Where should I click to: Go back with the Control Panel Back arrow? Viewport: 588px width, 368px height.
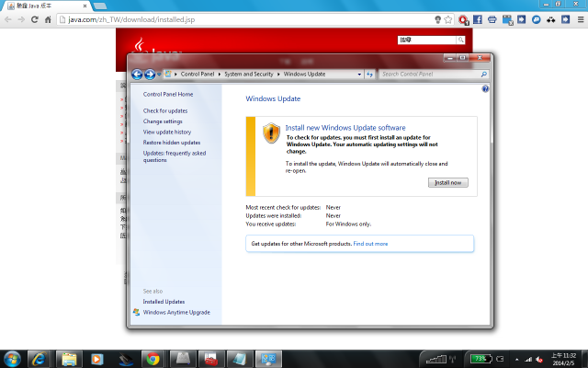137,75
